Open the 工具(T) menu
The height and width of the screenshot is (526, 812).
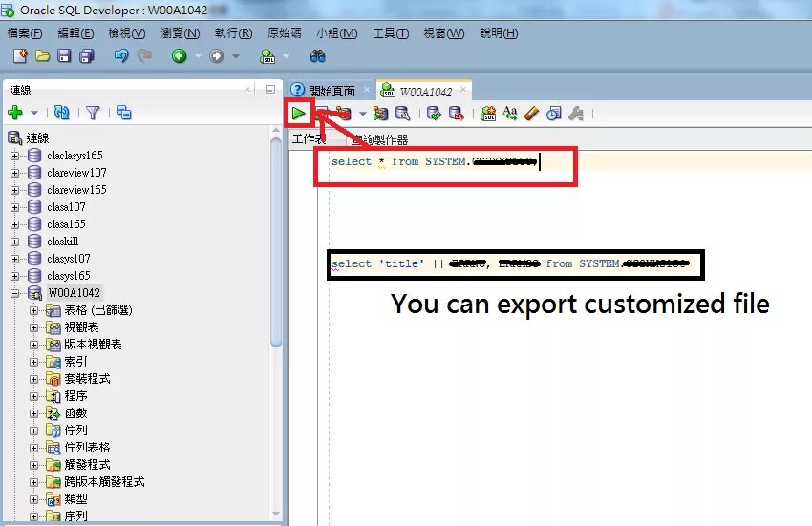tap(391, 33)
